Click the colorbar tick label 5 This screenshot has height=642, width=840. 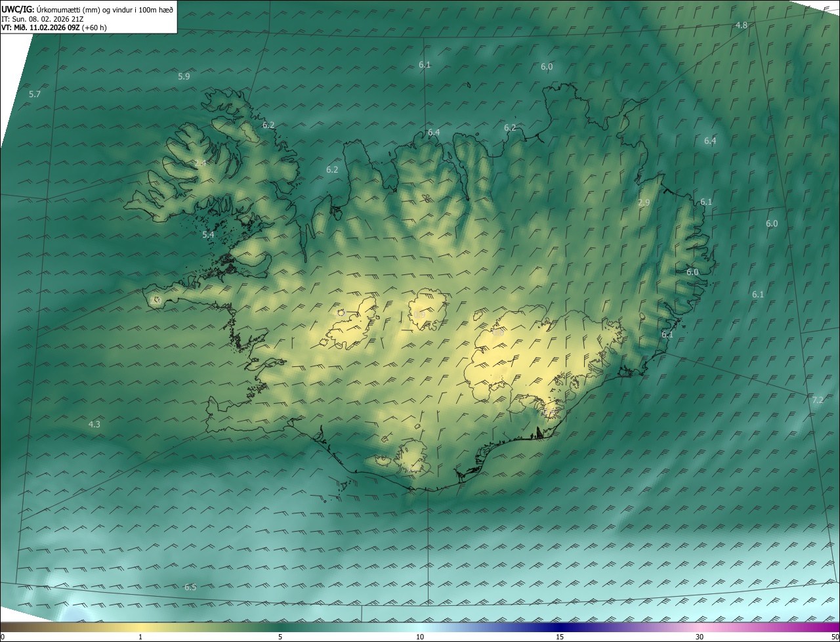(280, 637)
